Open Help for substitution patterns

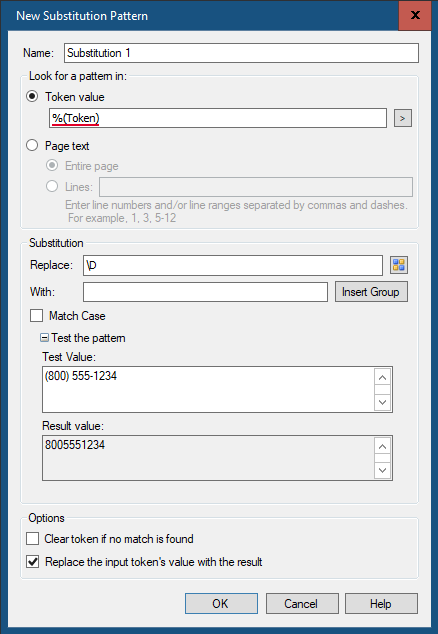click(381, 603)
